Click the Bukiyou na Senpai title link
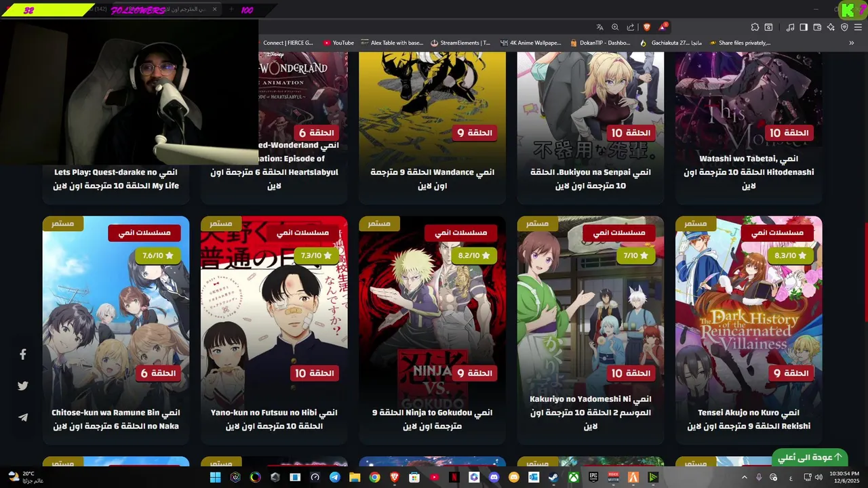This screenshot has height=488, width=868. tap(591, 179)
